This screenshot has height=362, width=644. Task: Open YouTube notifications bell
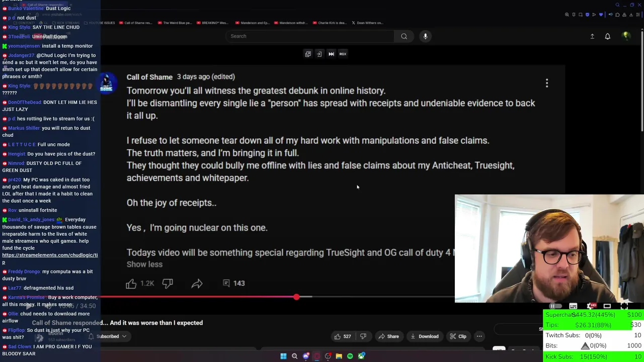tap(608, 36)
